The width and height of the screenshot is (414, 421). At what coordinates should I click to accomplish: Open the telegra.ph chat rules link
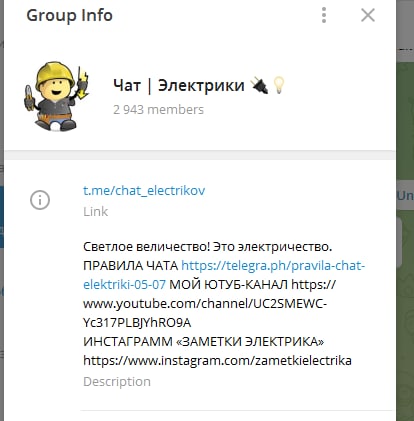tap(224, 275)
